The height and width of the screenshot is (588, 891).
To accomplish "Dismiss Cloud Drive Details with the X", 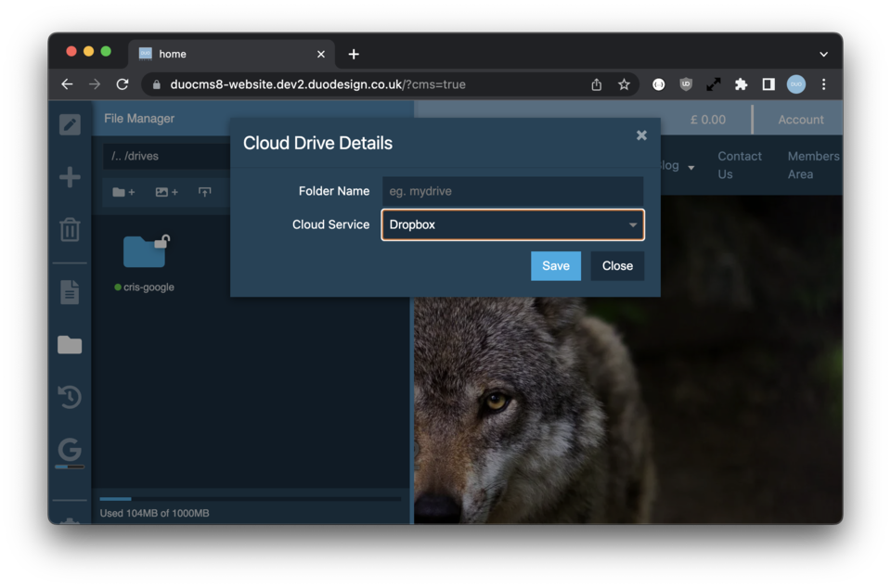I will 641,135.
